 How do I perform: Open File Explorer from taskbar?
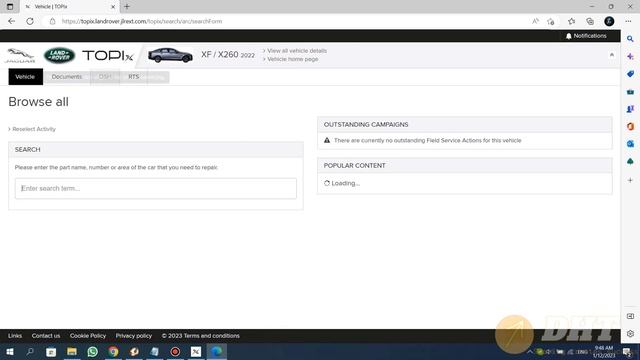coord(72,351)
